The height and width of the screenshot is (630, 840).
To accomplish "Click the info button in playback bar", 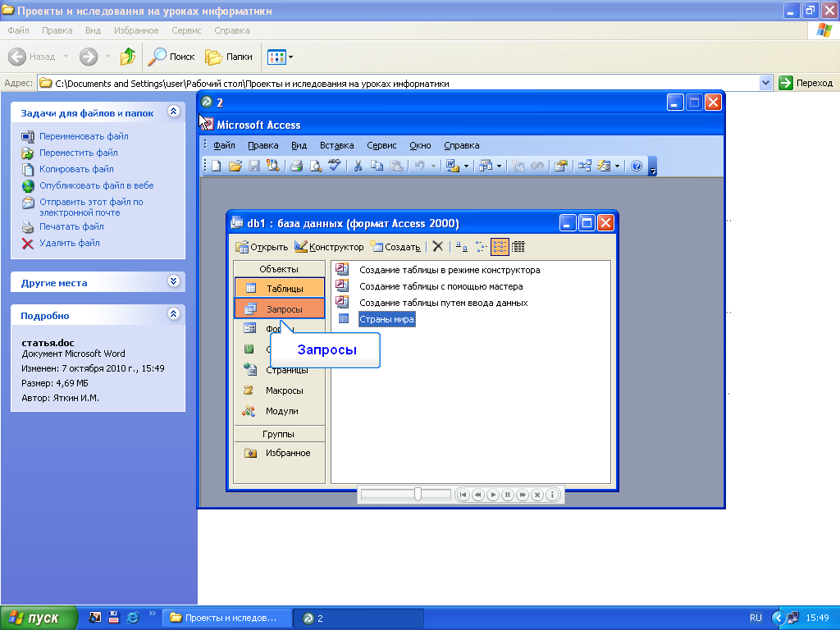I will point(552,495).
